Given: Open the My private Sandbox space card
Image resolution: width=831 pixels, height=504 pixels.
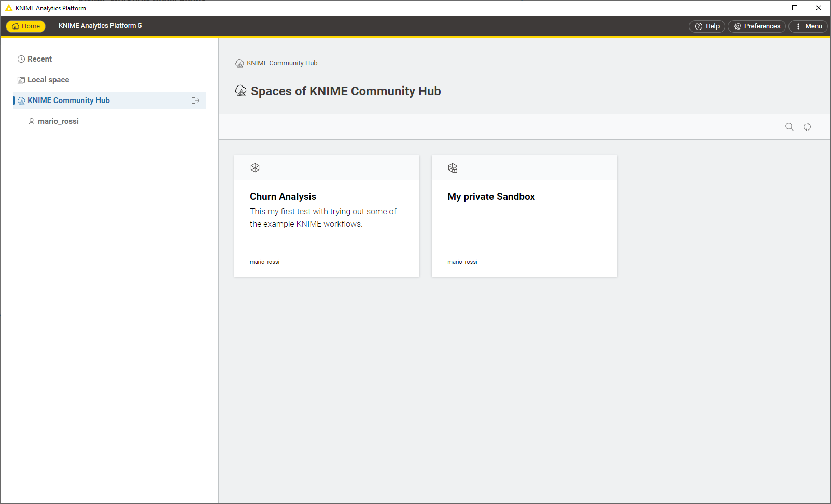Looking at the screenshot, I should coord(524,223).
